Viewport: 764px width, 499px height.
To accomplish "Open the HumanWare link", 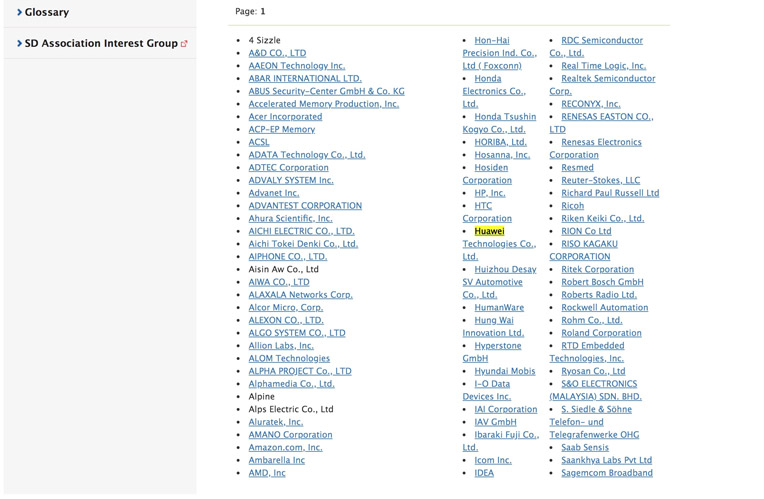I will [499, 307].
